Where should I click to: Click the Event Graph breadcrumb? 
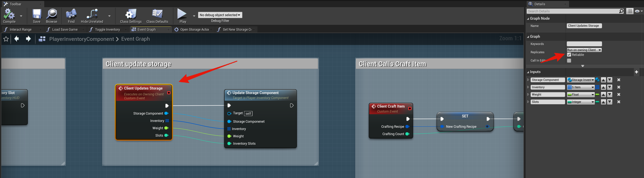point(136,39)
